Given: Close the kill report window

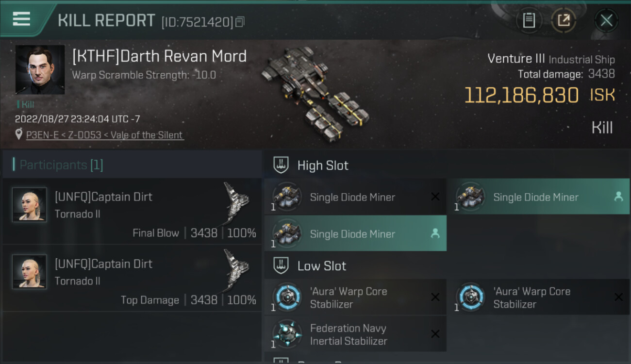Looking at the screenshot, I should (606, 20).
